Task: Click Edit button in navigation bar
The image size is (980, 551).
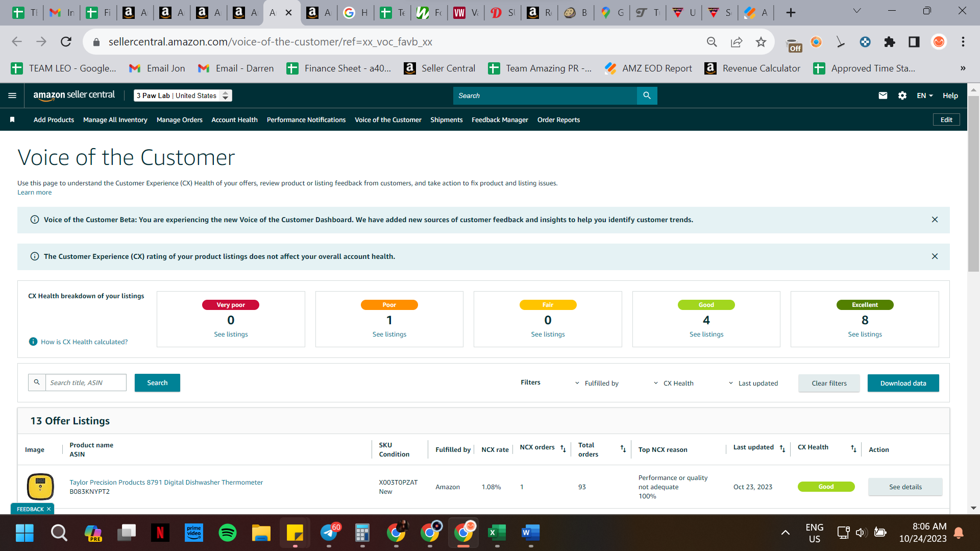Action: (946, 119)
